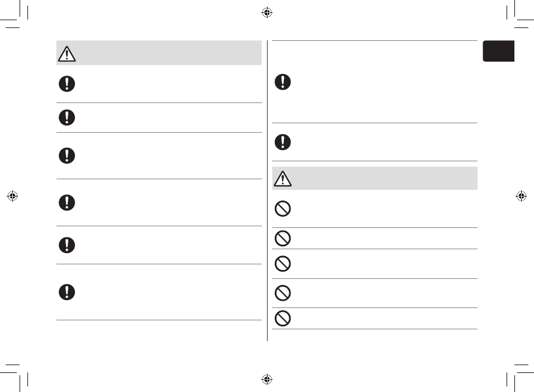Click the third exclamation icon in the left column

click(x=67, y=156)
